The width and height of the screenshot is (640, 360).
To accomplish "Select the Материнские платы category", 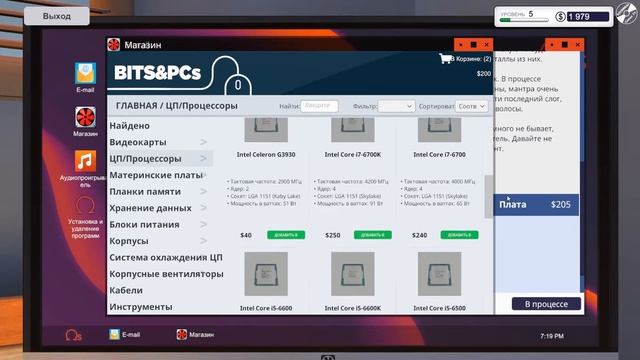I will coord(156,175).
